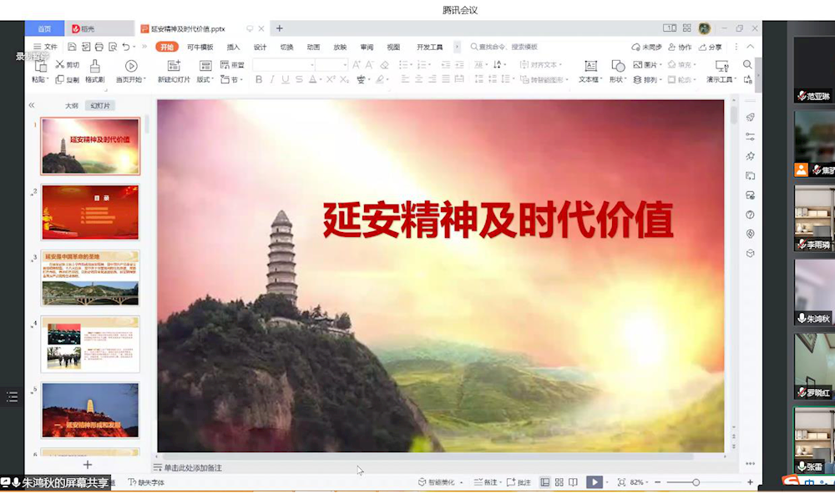This screenshot has height=504, width=835.
Task: Open the font size combo box
Action: 331,65
